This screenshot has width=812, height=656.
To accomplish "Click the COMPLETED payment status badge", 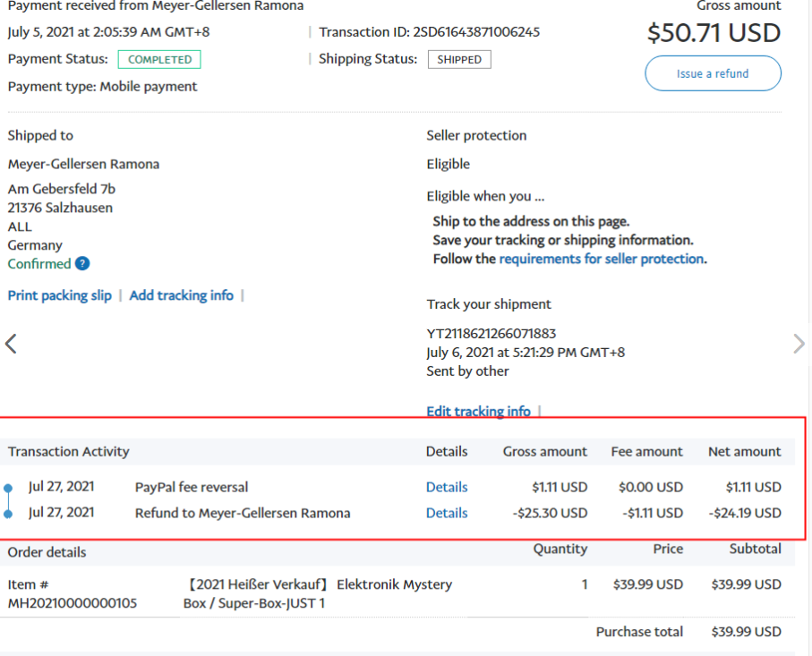I will click(159, 60).
